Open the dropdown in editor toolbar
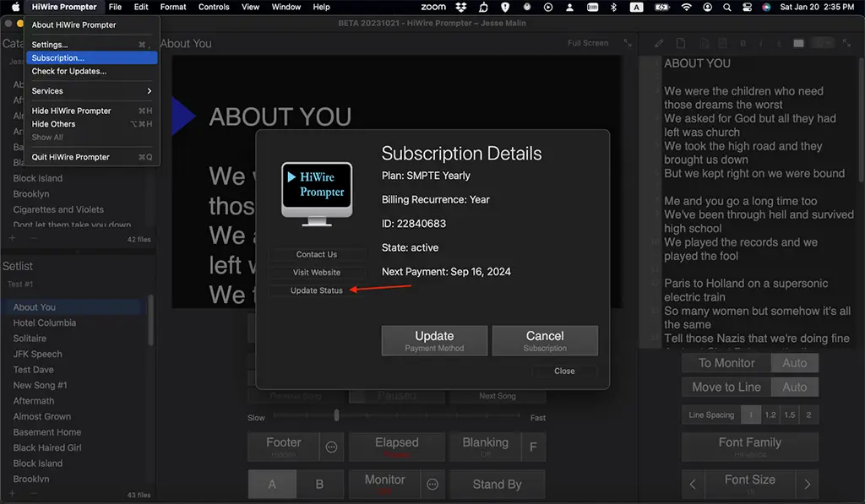The width and height of the screenshot is (865, 504). [x=824, y=43]
